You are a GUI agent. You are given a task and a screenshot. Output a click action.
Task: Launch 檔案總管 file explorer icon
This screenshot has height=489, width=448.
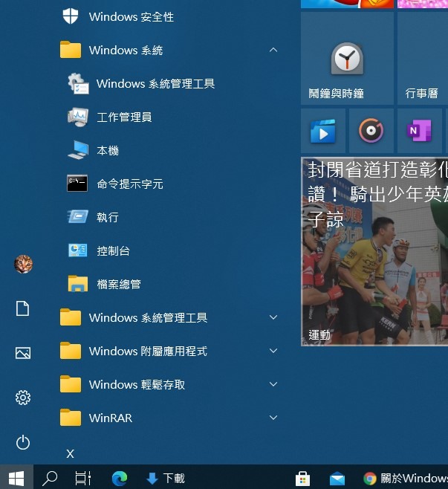click(x=77, y=283)
